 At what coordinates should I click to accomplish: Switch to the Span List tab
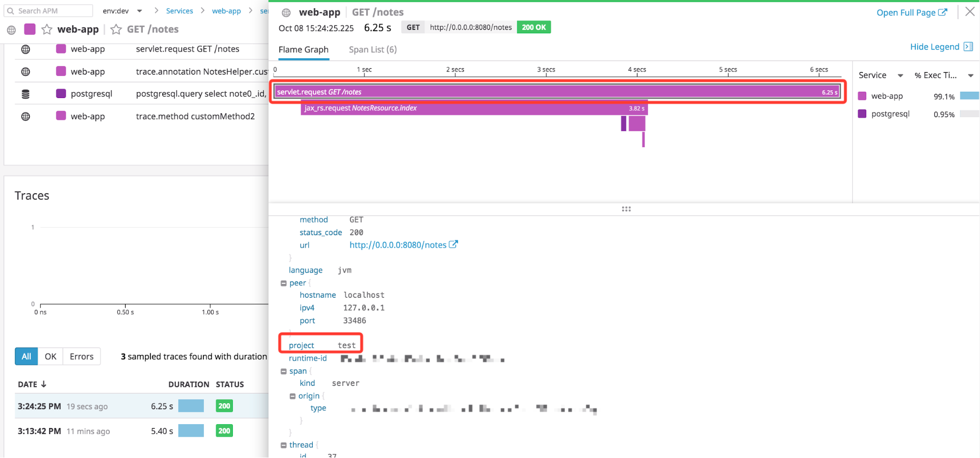[x=372, y=49]
